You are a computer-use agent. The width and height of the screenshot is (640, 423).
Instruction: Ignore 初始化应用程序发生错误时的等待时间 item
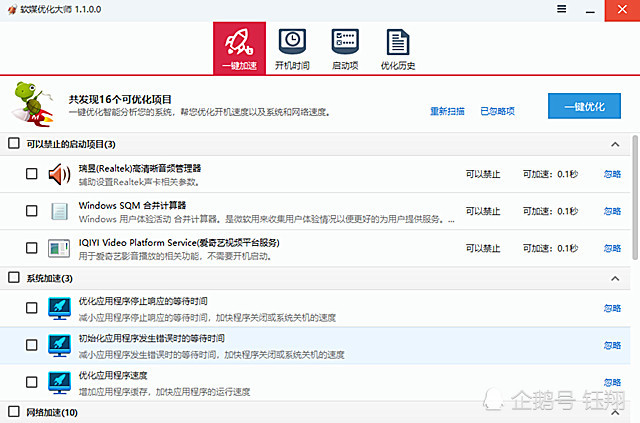coord(612,345)
